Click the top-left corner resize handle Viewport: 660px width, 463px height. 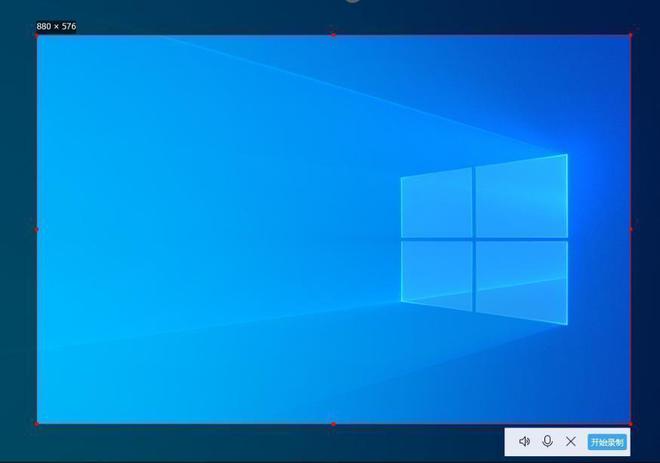tap(37, 35)
